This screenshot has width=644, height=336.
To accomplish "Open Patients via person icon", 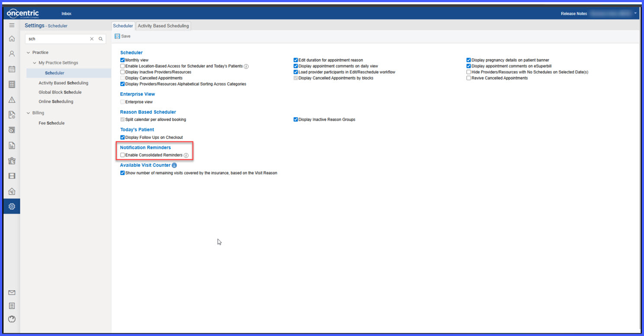I will coord(12,54).
